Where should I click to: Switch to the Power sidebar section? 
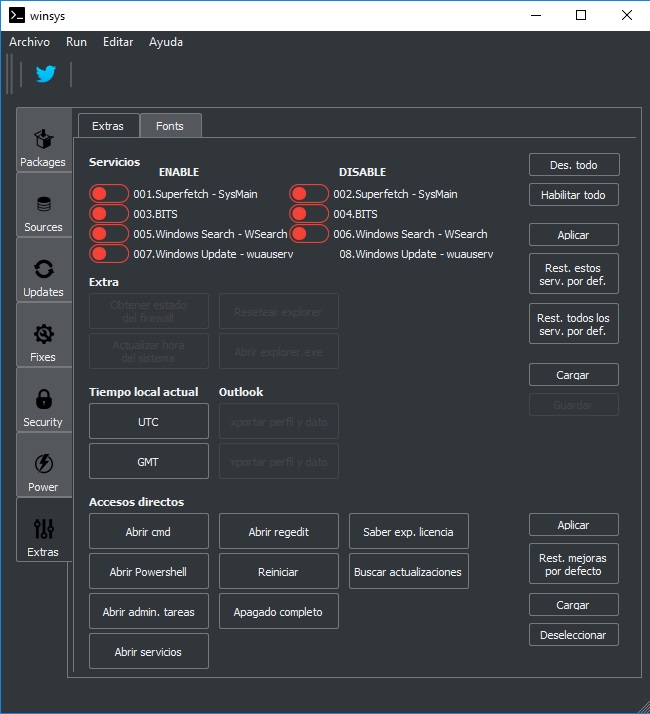pyautogui.click(x=43, y=471)
